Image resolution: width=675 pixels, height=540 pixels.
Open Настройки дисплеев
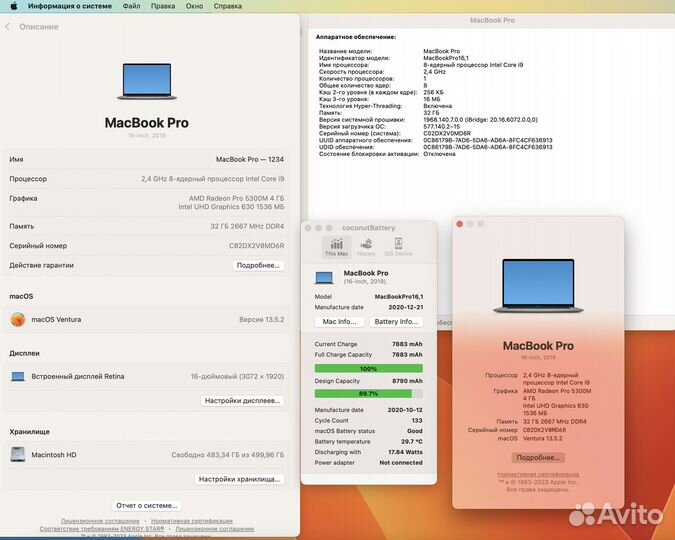click(x=242, y=400)
